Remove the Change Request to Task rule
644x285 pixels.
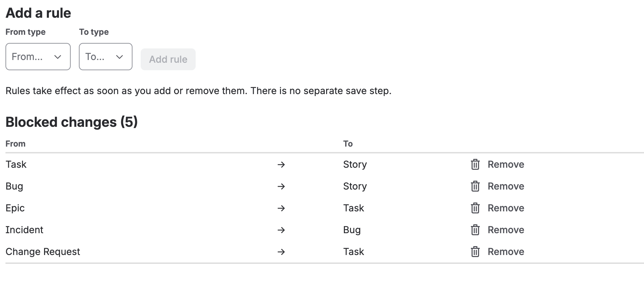498,252
